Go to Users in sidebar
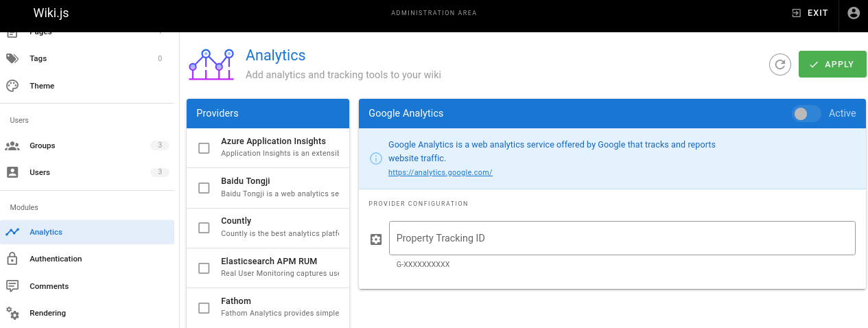Viewport: 868px width, 328px height. pos(40,172)
